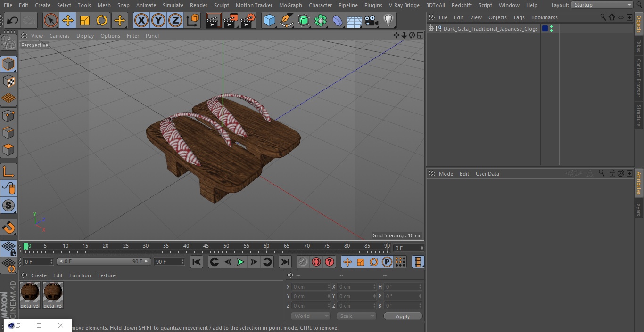The height and width of the screenshot is (332, 644).
Task: Add a light object
Action: [x=388, y=20]
